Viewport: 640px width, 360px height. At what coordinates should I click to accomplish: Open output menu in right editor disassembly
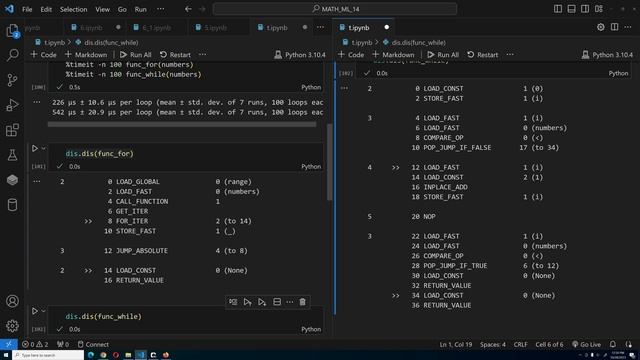pos(344,88)
